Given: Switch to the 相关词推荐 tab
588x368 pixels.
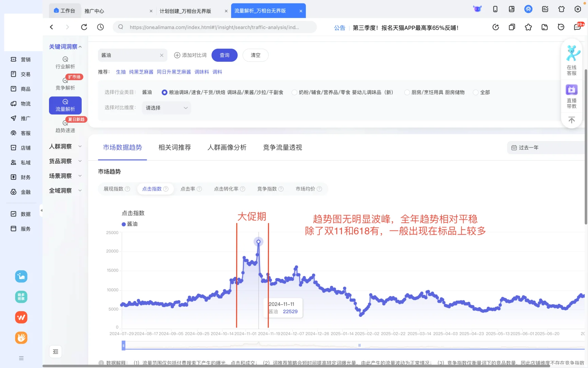Looking at the screenshot, I should pos(175,147).
